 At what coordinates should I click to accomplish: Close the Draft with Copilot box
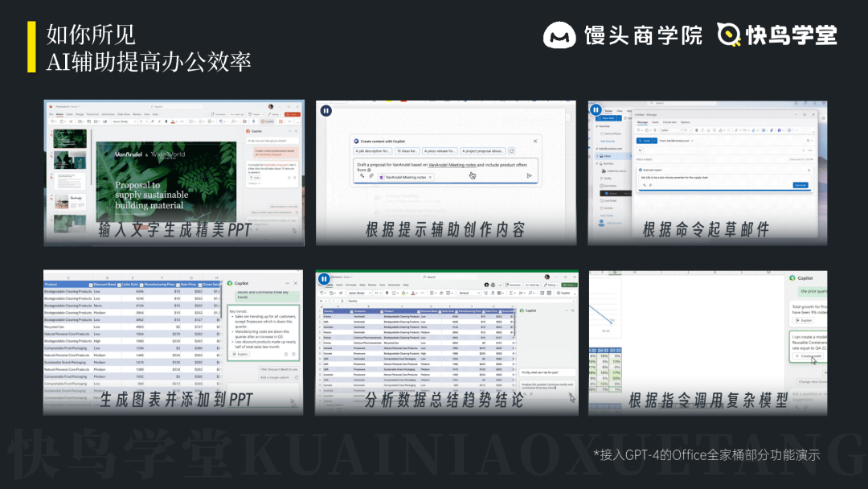[x=809, y=170]
